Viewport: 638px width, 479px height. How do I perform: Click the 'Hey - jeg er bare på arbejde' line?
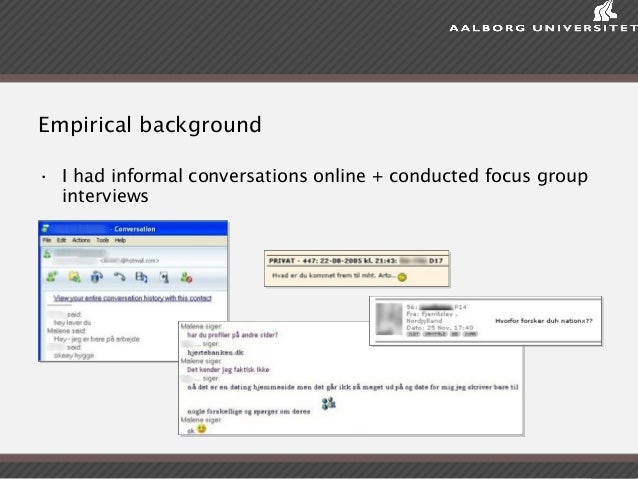(x=96, y=339)
